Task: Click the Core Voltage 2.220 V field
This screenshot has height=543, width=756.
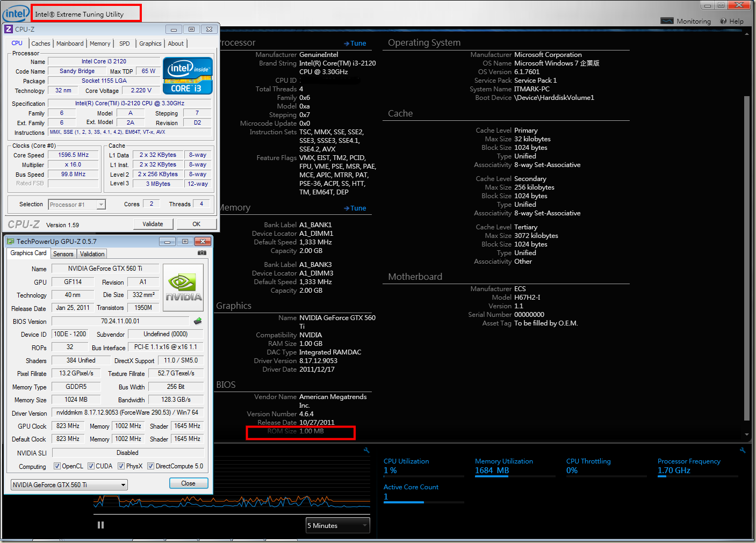Action: (x=141, y=90)
